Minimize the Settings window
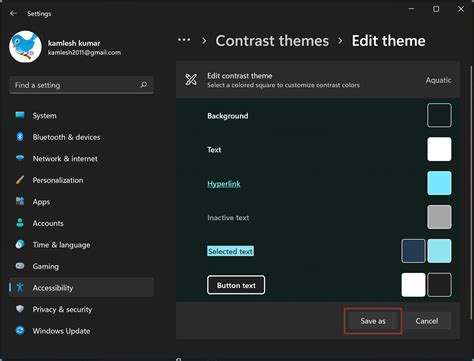This screenshot has width=474, height=361. tap(412, 9)
